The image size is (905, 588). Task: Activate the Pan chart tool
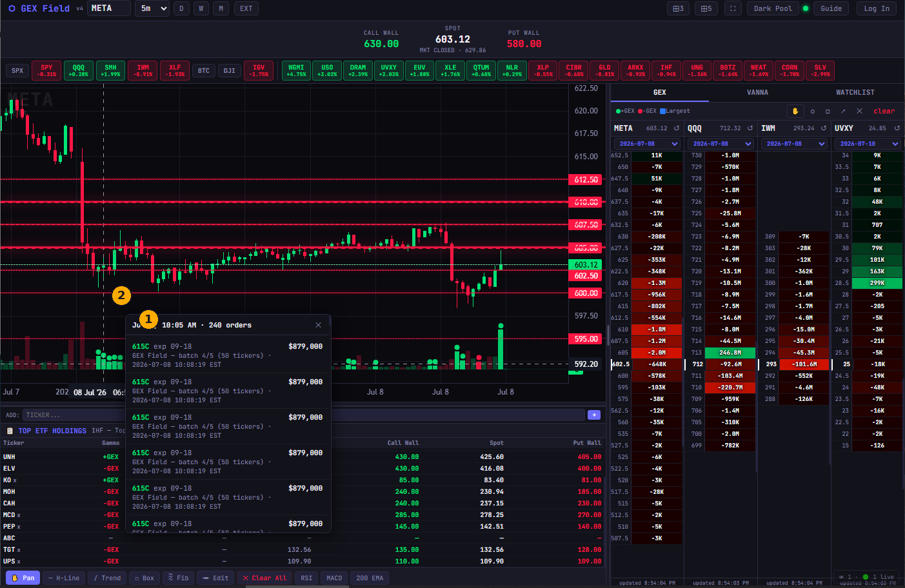[23, 578]
